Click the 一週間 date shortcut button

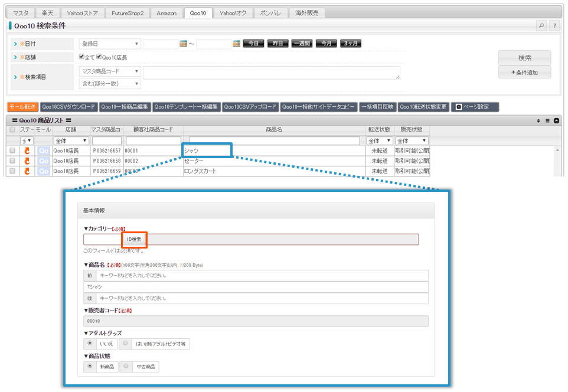302,44
